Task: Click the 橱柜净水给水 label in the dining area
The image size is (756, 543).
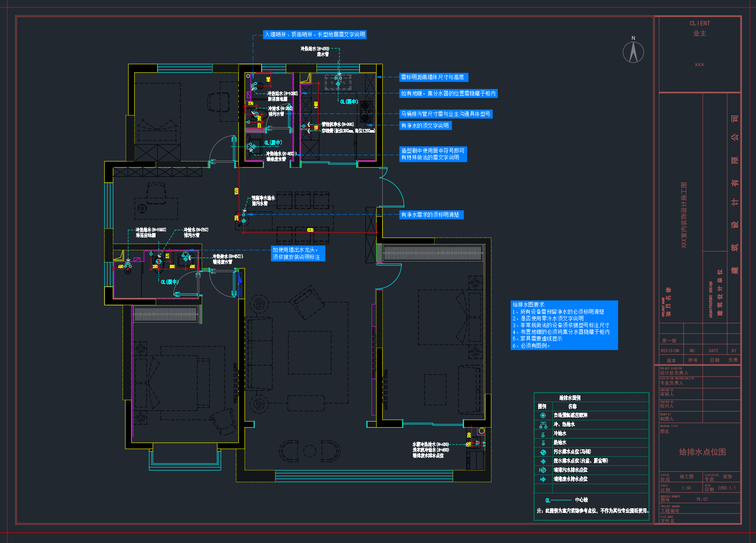Action: (x=263, y=198)
